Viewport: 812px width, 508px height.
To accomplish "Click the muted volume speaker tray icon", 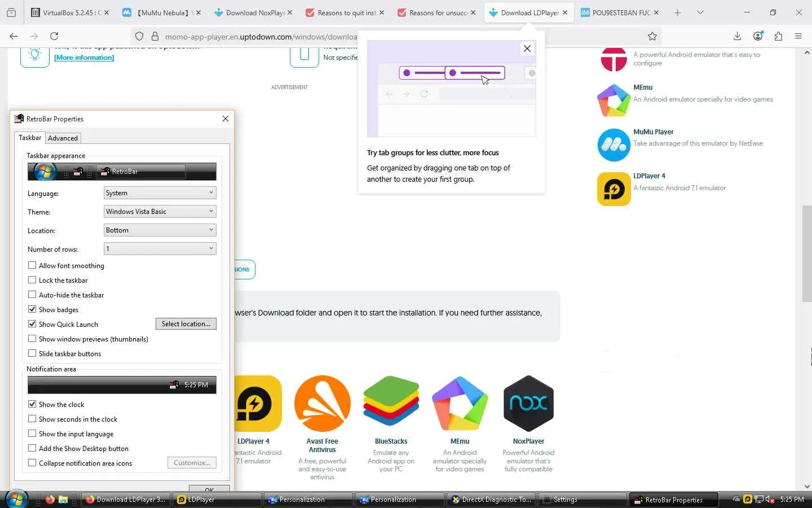I will [x=770, y=499].
